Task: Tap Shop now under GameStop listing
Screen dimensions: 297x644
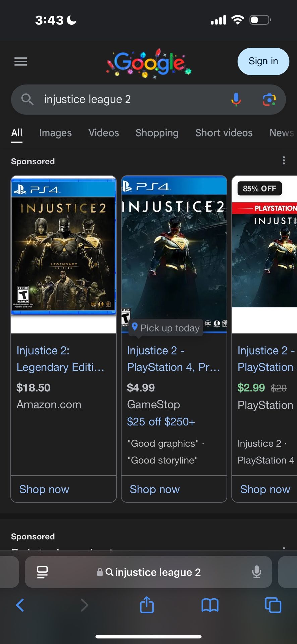Action: (x=155, y=489)
